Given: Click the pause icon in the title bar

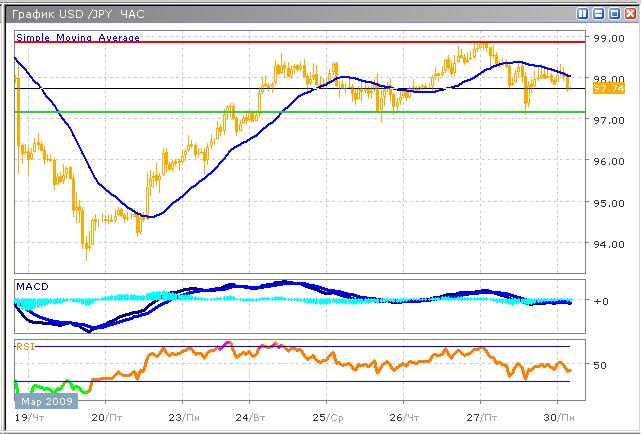Looking at the screenshot, I should [583, 13].
